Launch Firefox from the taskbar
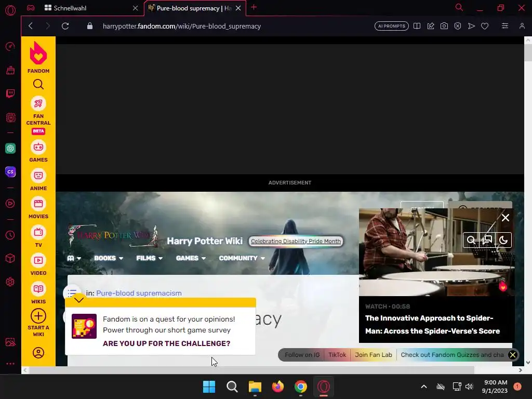Image resolution: width=532 pixels, height=399 pixels. click(278, 387)
